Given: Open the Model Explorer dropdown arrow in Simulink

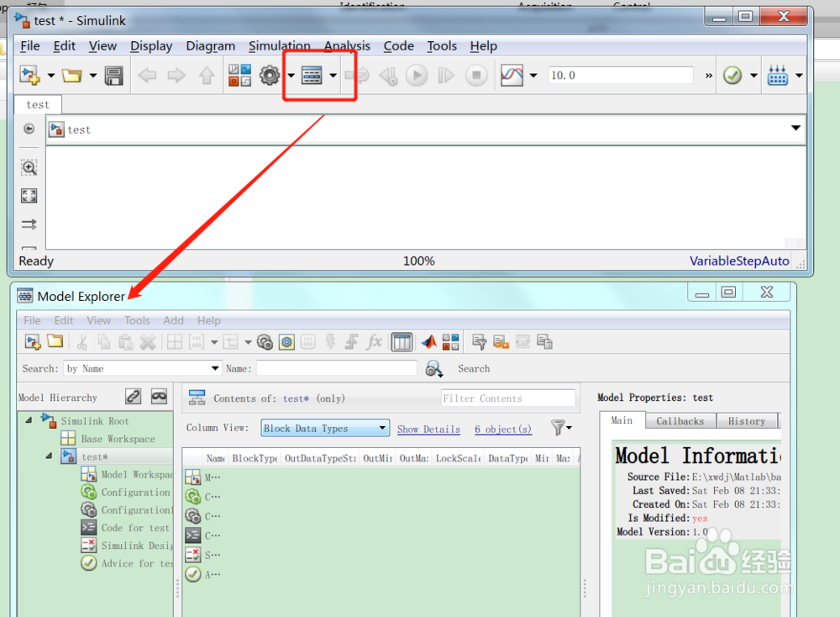Looking at the screenshot, I should coord(333,76).
